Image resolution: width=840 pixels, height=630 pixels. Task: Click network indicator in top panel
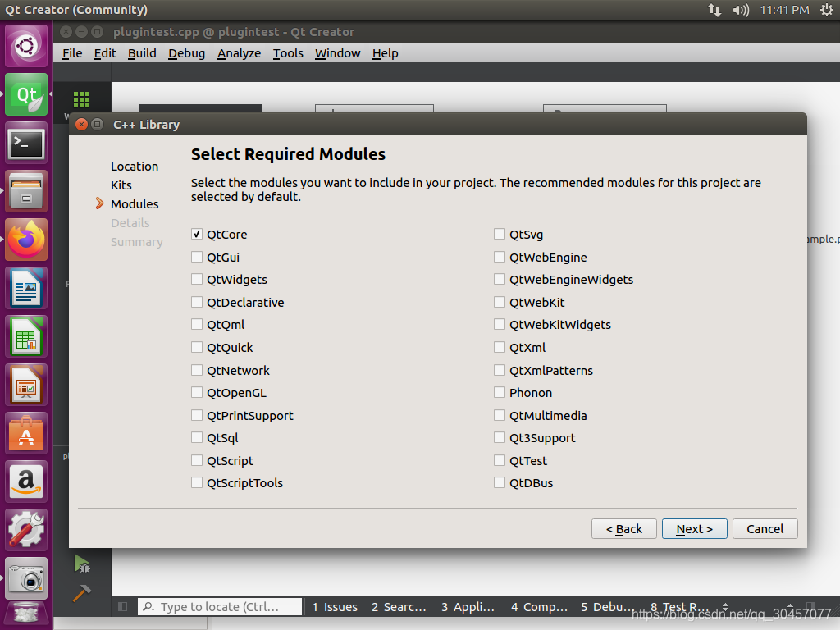tap(714, 10)
